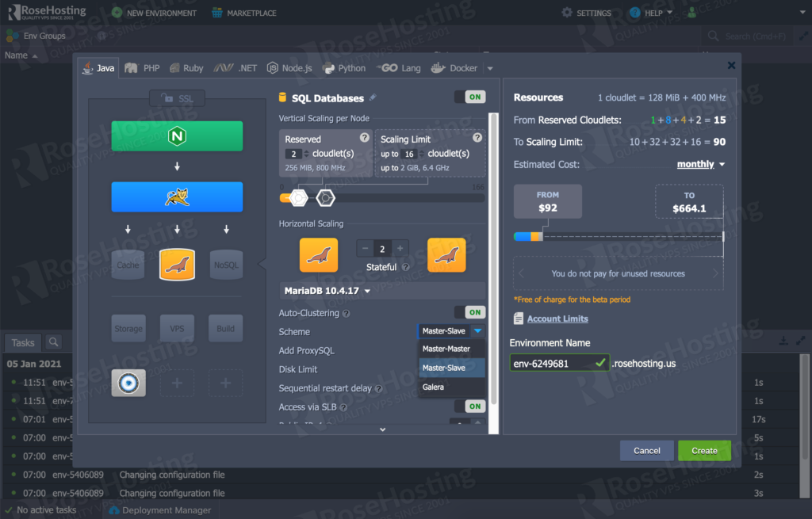Screen dimensions: 812x519
Task: Click the right MariaDB node icon in Horizontal Scaling
Action: click(446, 255)
